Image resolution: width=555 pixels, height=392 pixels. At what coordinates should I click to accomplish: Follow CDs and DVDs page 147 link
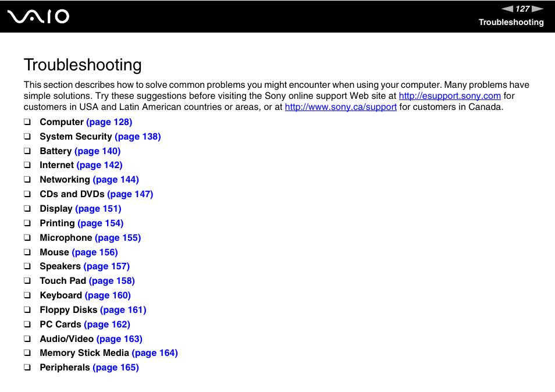(x=130, y=194)
